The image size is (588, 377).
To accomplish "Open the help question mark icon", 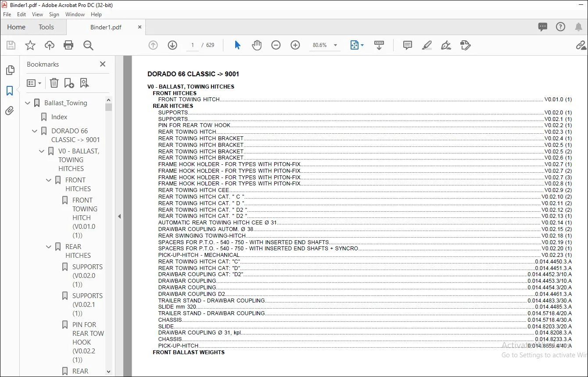I will [560, 27].
